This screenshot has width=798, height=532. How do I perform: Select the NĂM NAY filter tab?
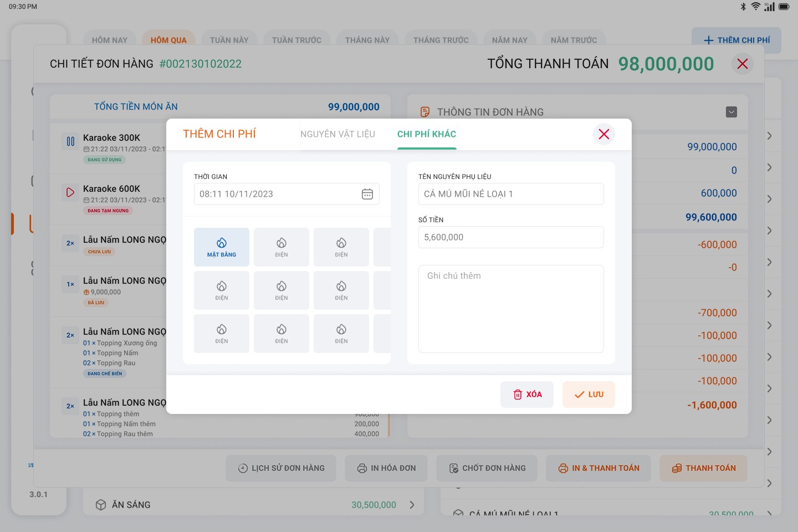click(510, 40)
